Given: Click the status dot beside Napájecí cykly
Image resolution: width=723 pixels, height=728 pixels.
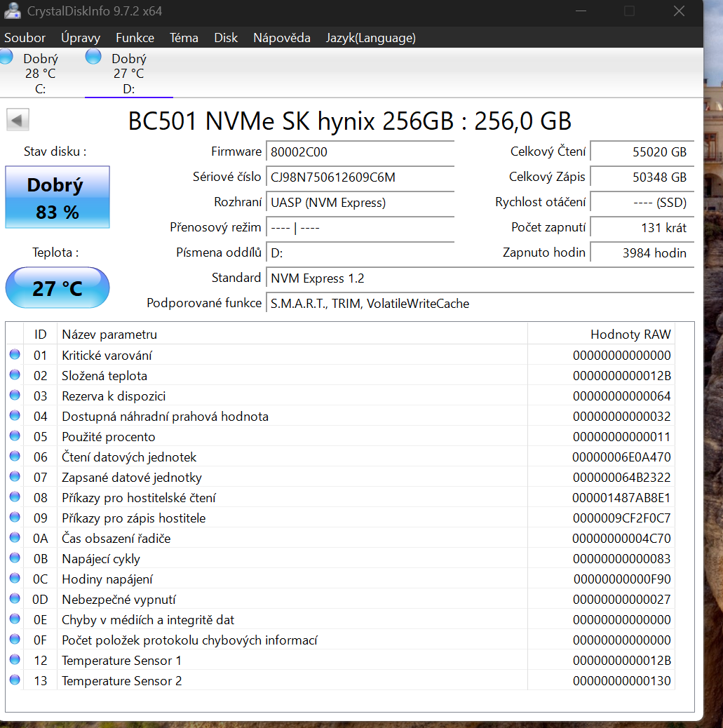Looking at the screenshot, I should [15, 558].
